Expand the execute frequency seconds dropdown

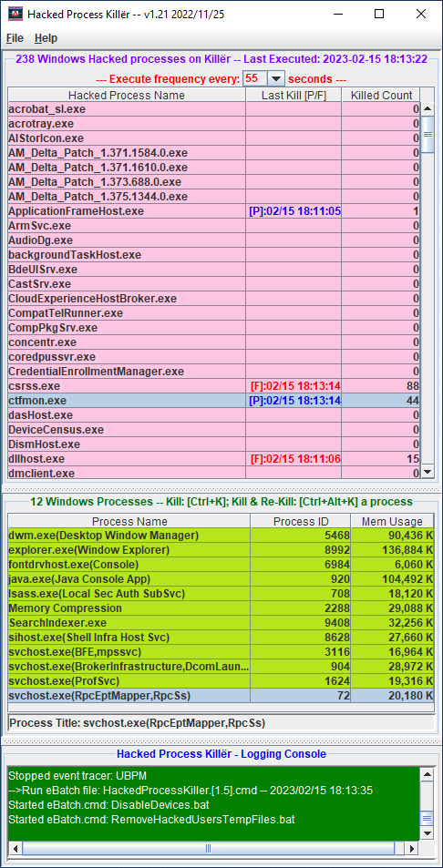[276, 78]
